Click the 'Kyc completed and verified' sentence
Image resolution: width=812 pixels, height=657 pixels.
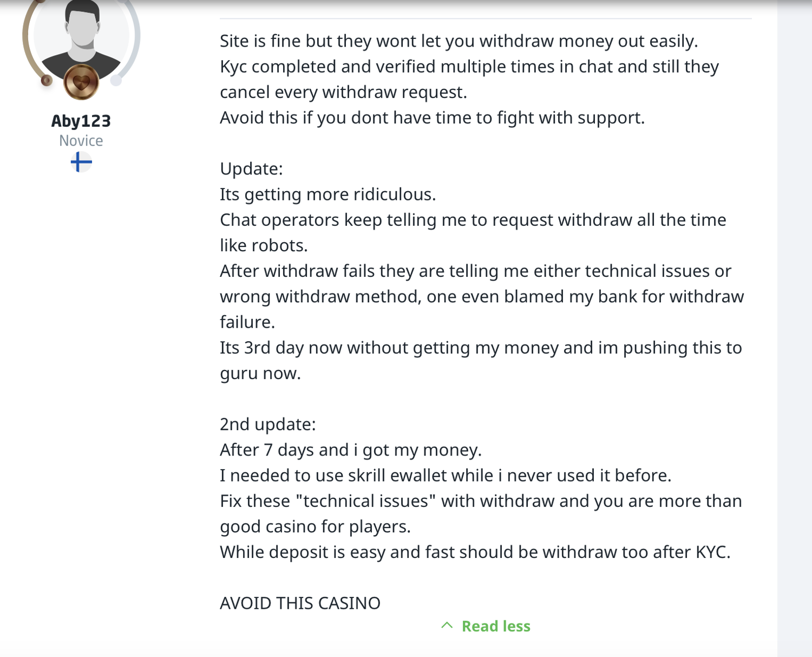tap(469, 67)
